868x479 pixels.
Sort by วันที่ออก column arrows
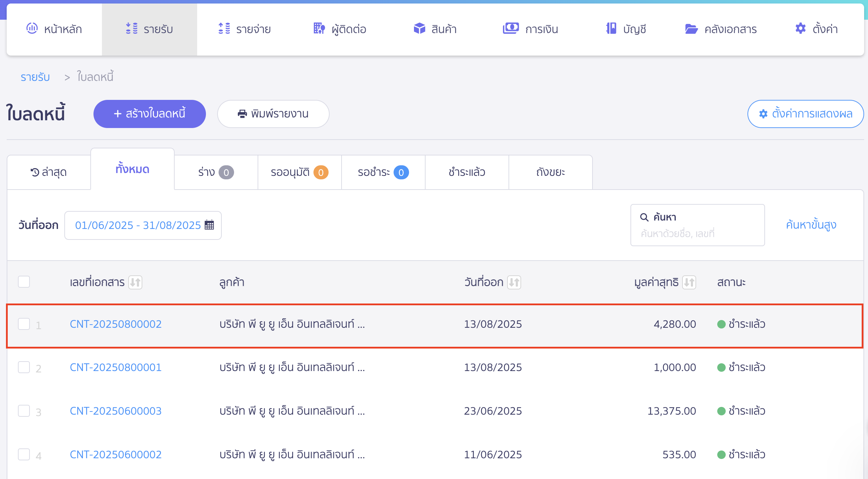514,282
